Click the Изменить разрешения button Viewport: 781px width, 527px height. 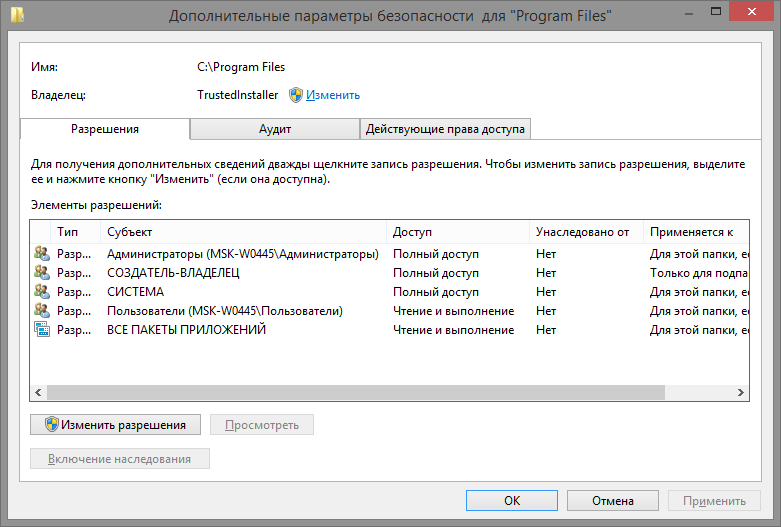pos(116,425)
